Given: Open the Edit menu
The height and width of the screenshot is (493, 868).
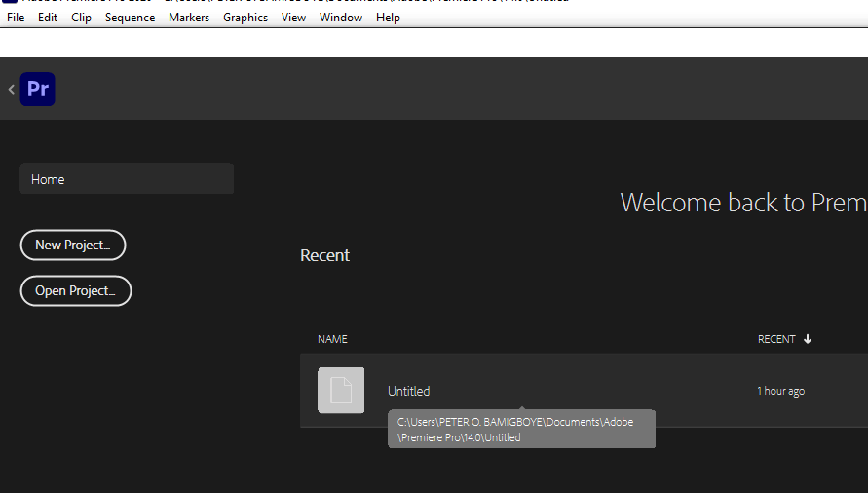Looking at the screenshot, I should pyautogui.click(x=48, y=18).
